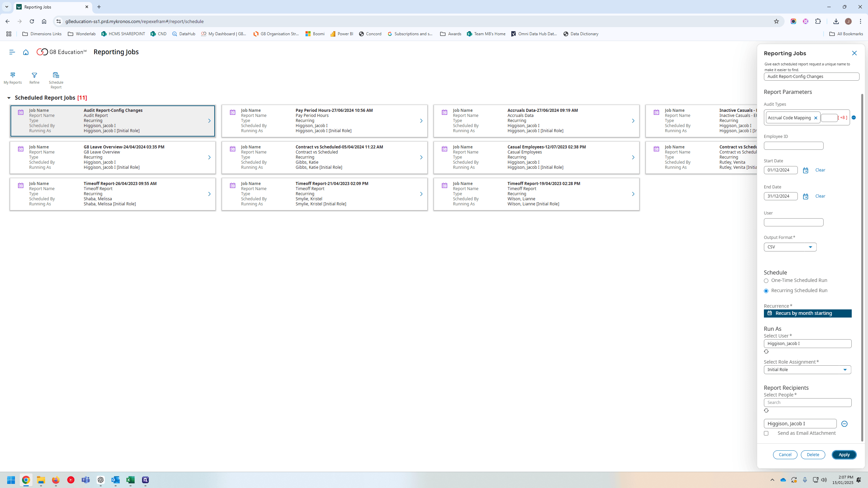Select One-Time Scheduled Run option
The width and height of the screenshot is (868, 488).
tap(766, 281)
